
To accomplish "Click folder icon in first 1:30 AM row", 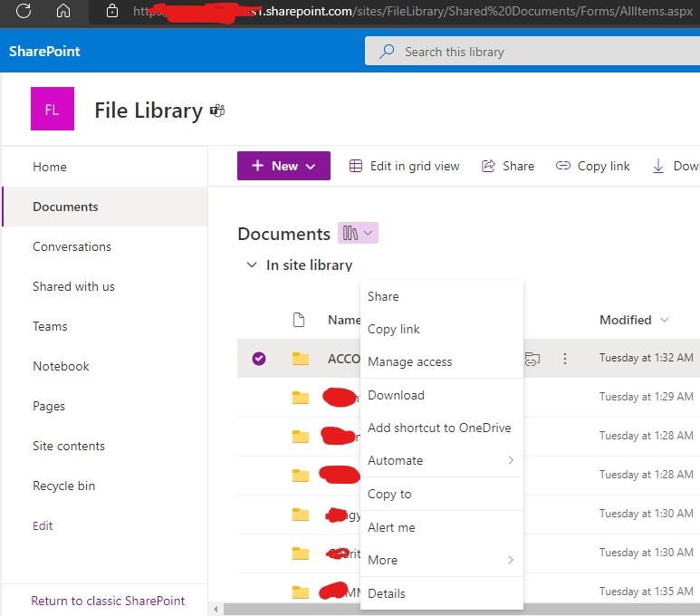I will pos(301,515).
